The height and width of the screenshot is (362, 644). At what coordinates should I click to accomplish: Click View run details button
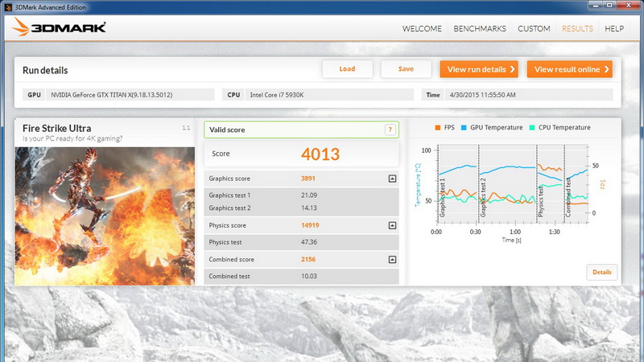click(478, 69)
